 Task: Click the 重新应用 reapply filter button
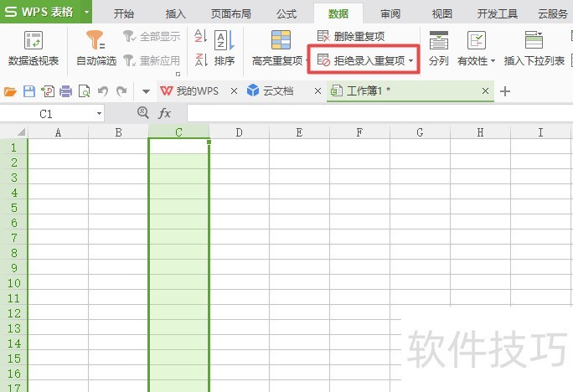152,60
